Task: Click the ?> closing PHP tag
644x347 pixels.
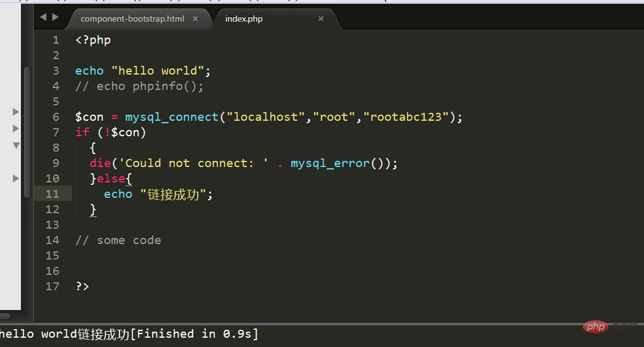Action: [x=82, y=287]
